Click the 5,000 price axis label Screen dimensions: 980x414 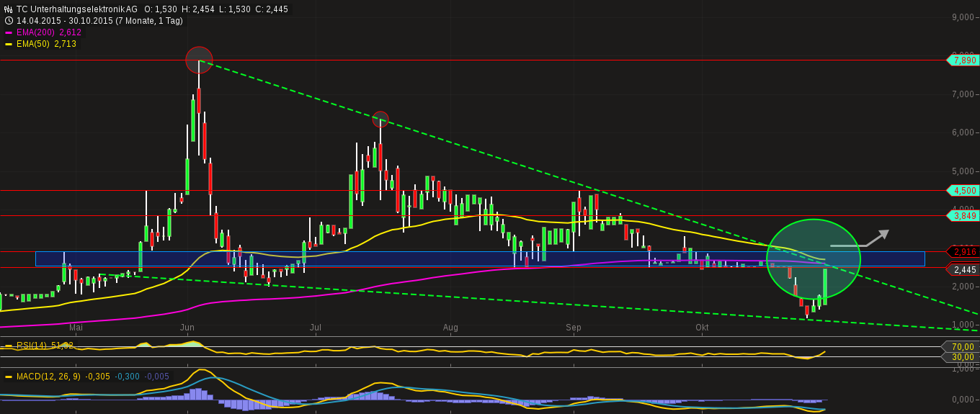point(964,171)
